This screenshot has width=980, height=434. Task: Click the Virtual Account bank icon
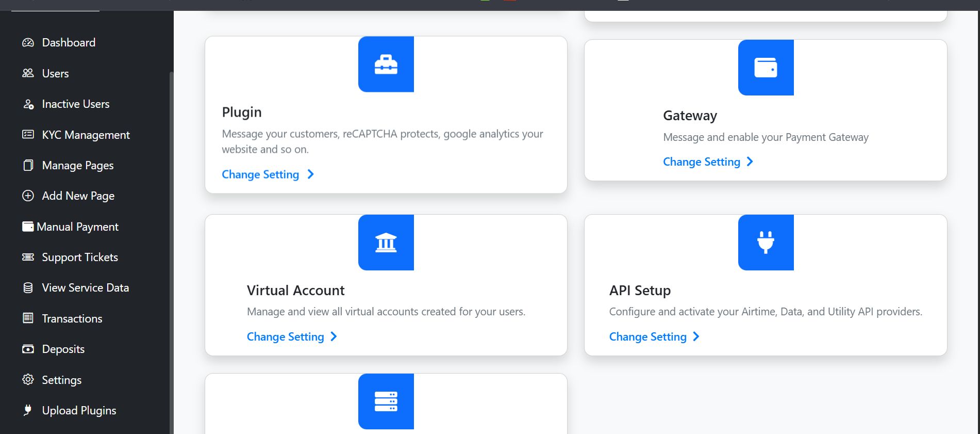pos(386,243)
